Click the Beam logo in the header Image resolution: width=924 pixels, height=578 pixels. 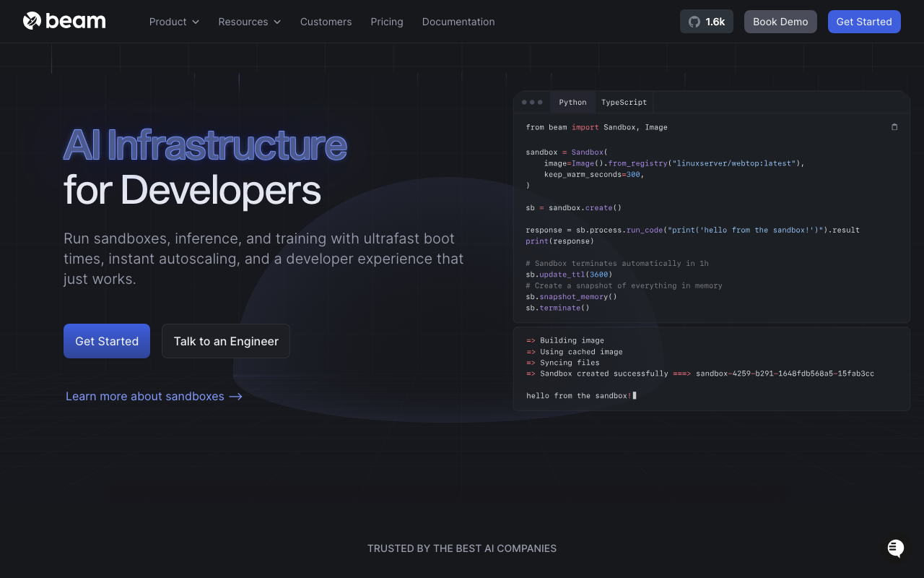coord(64,21)
